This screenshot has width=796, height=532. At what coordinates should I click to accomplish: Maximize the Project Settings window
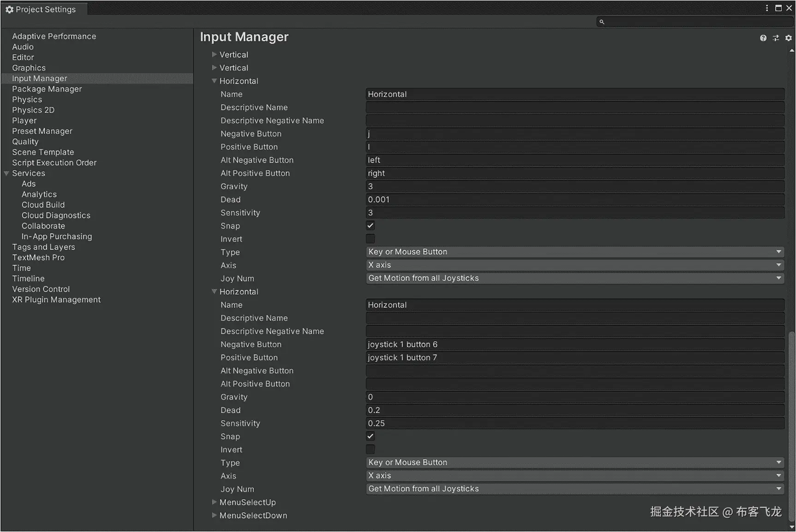[x=778, y=8]
